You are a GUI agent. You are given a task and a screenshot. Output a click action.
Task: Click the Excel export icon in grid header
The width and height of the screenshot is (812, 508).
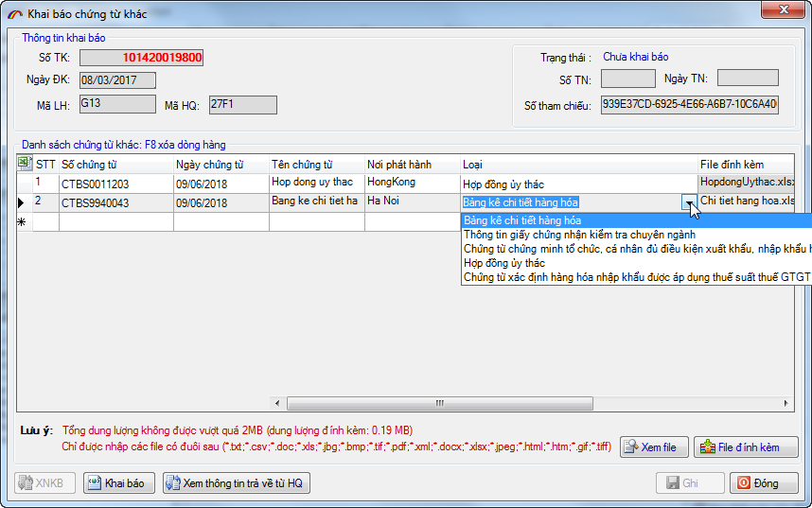24,165
